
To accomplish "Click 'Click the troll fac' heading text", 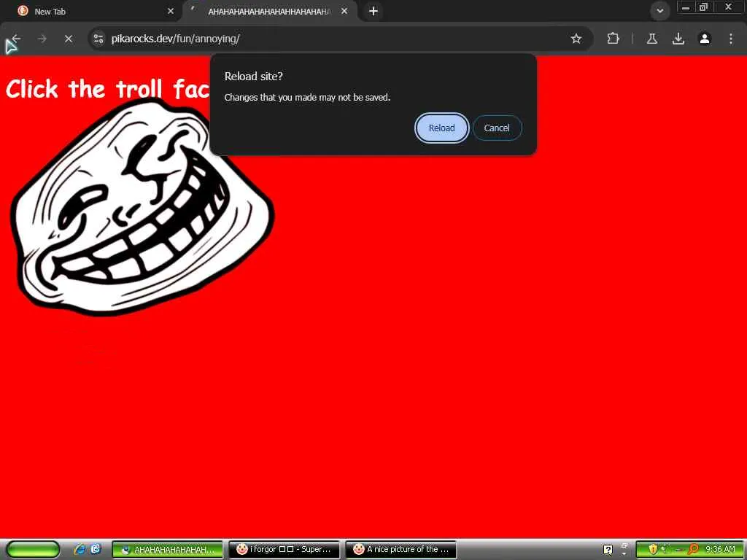I will [x=108, y=89].
